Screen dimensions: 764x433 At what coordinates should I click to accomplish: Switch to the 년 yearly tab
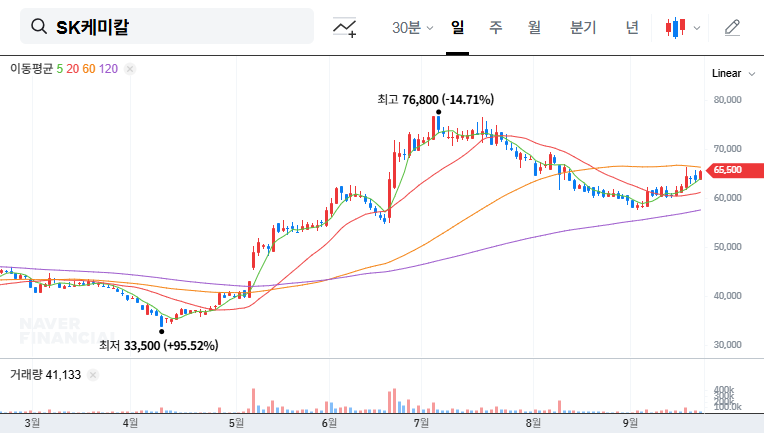pos(632,27)
